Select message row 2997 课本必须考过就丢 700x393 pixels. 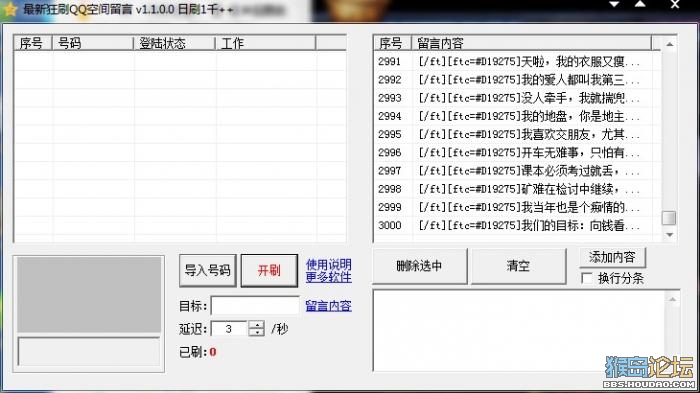(x=517, y=171)
